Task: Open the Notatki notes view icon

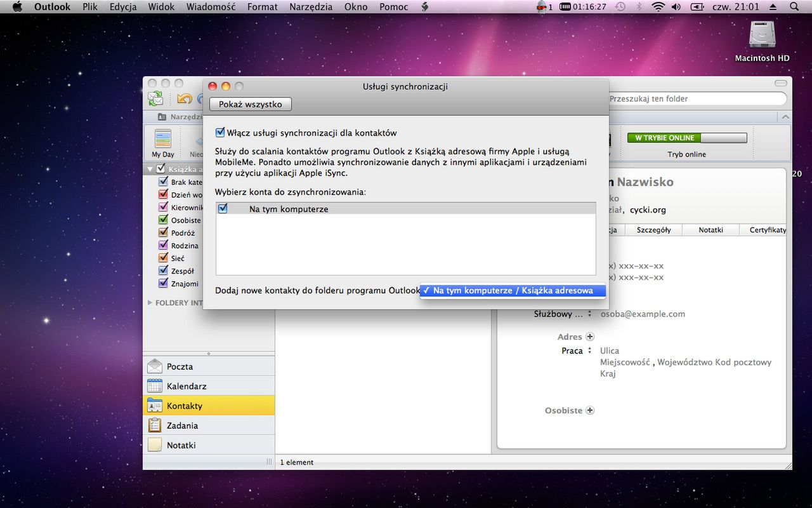Action: point(155,445)
